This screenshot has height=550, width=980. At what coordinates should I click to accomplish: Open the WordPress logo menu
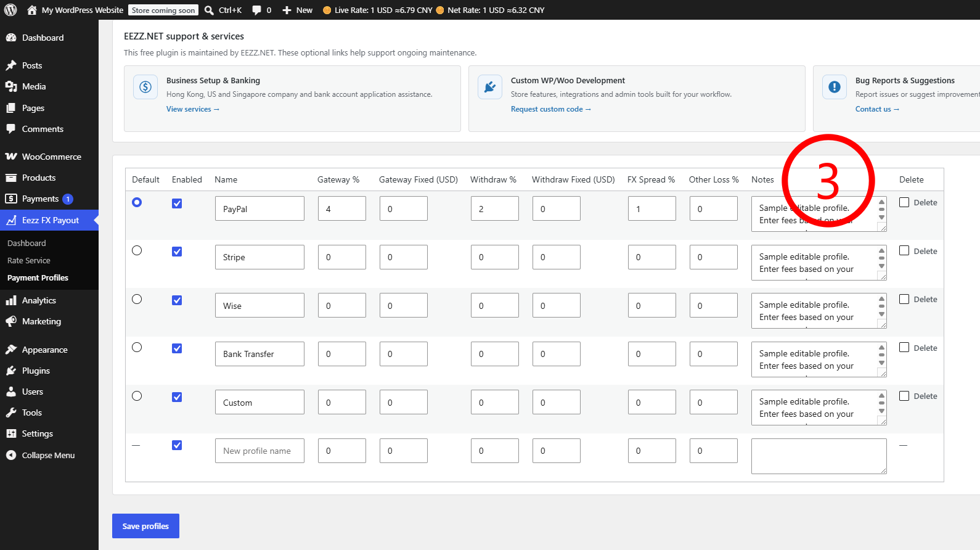[x=10, y=10]
